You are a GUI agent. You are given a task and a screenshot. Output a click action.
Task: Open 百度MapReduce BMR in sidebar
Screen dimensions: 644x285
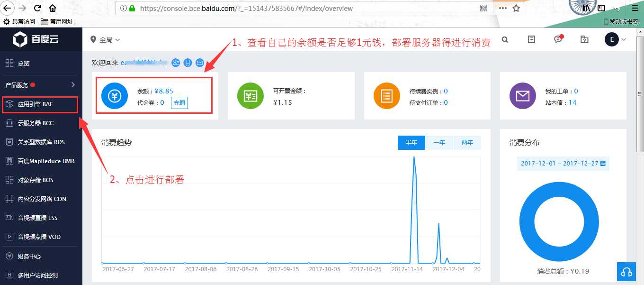[x=41, y=161]
